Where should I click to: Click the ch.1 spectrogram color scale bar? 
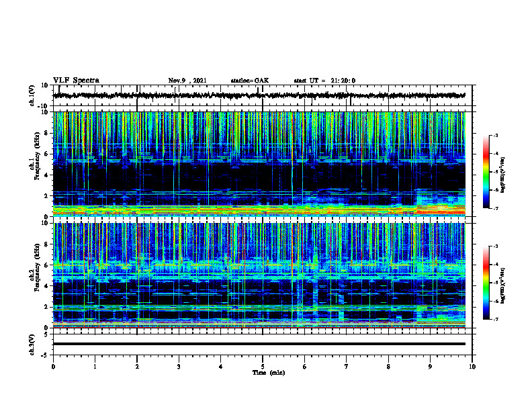[486, 172]
